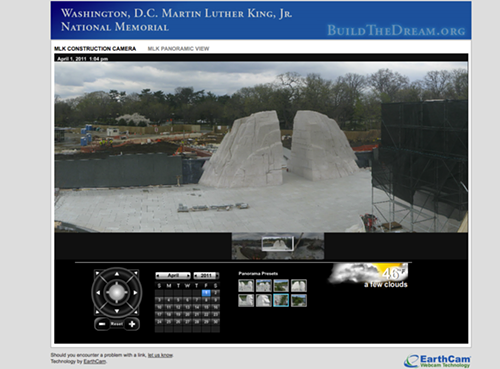Click the viewport box inside panorama strip
The height and width of the screenshot is (369, 500).
coord(278,243)
